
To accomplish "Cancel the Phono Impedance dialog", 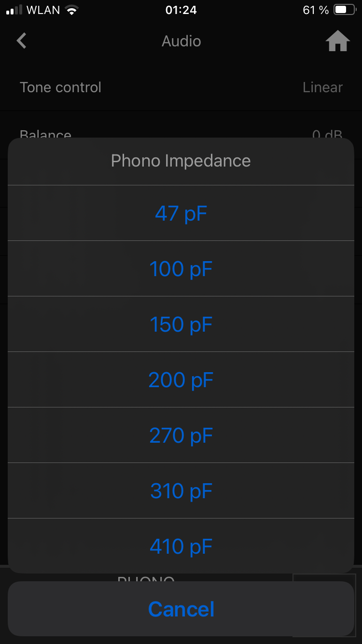I will coord(181,609).
